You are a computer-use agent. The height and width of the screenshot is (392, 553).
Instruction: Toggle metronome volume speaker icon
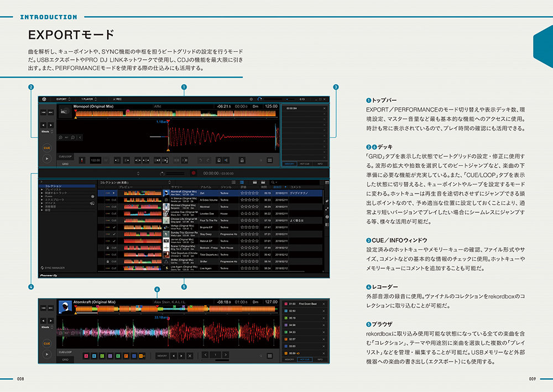pyautogui.click(x=226, y=160)
